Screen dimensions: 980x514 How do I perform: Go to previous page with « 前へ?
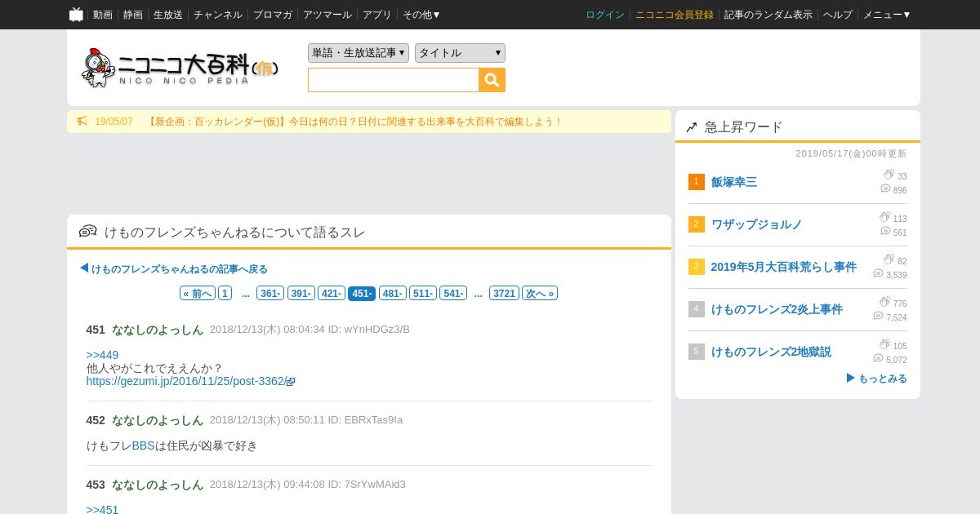(198, 293)
